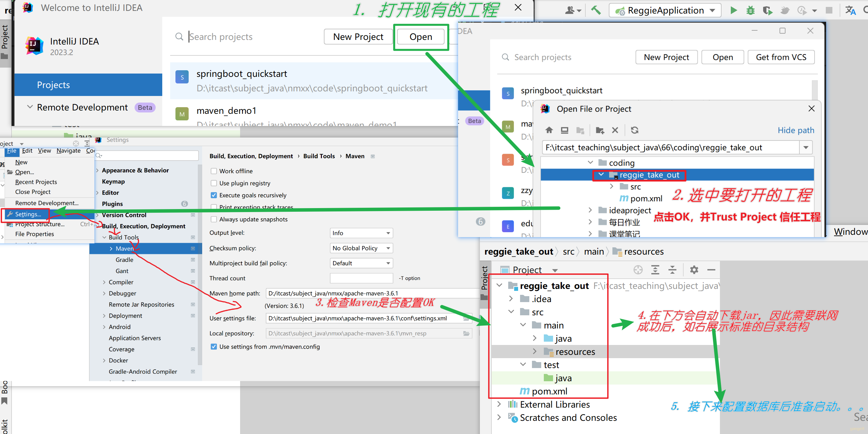This screenshot has height=434, width=868.
Task: Click the profile user icon in top toolbar
Action: pos(570,11)
